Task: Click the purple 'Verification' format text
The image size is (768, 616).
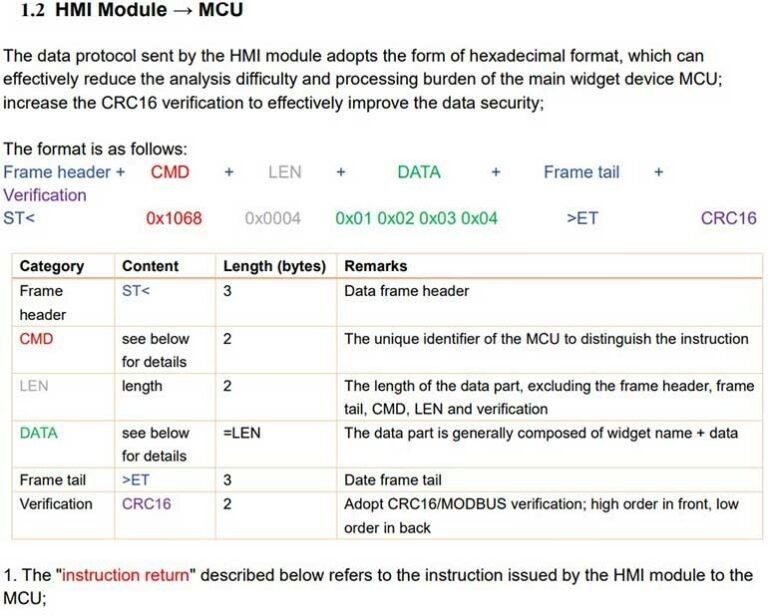Action: pyautogui.click(x=45, y=195)
